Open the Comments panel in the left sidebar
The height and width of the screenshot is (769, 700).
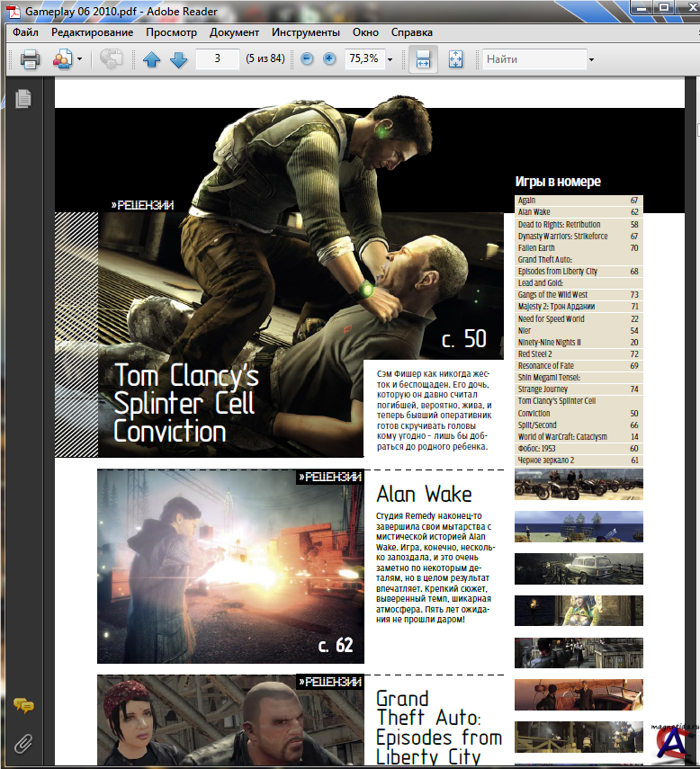coord(23,707)
